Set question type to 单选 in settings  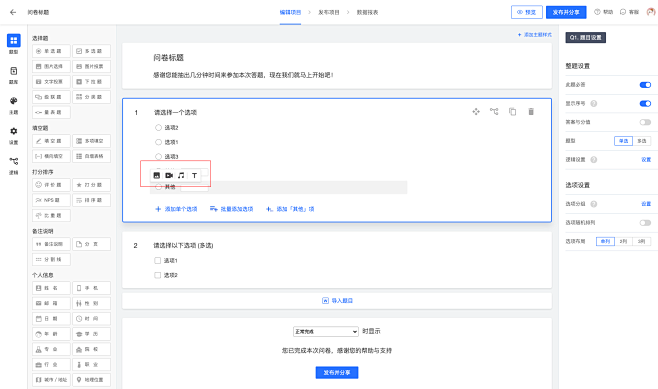tap(623, 141)
